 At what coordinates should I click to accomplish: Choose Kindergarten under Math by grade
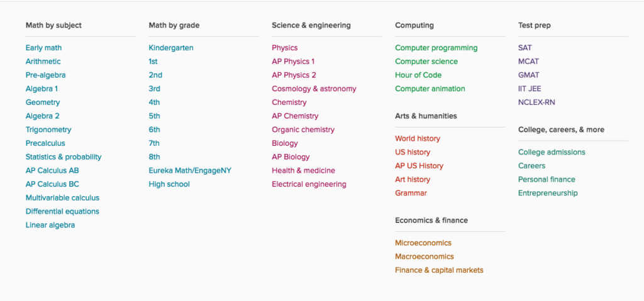(x=171, y=48)
